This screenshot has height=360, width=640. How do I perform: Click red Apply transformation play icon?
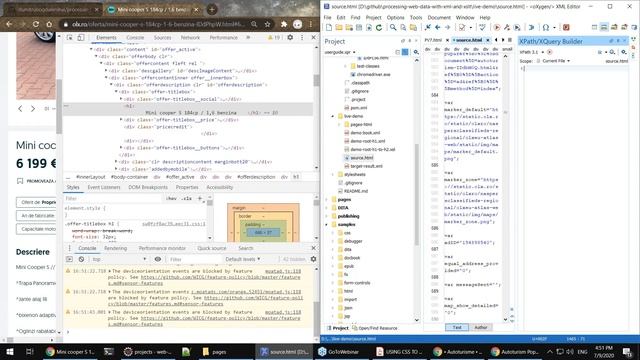[x=497, y=27]
